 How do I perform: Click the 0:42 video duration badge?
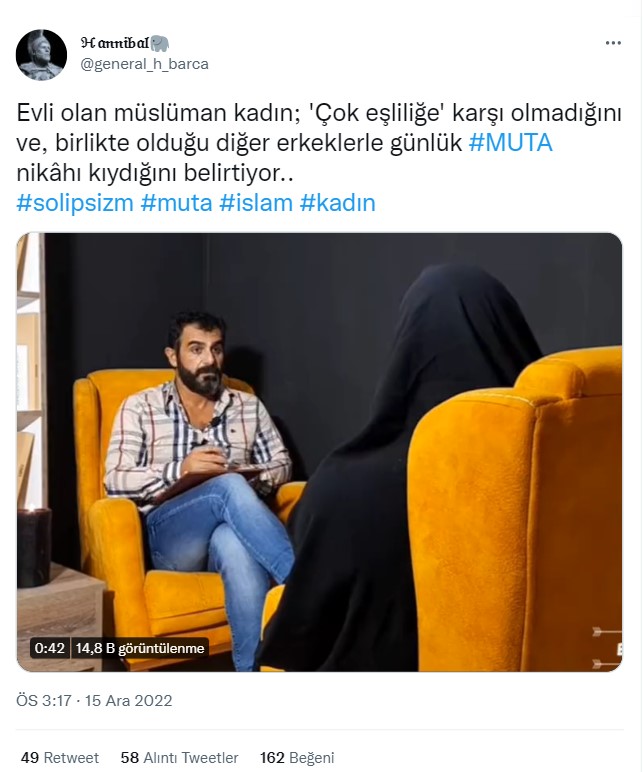[x=50, y=648]
